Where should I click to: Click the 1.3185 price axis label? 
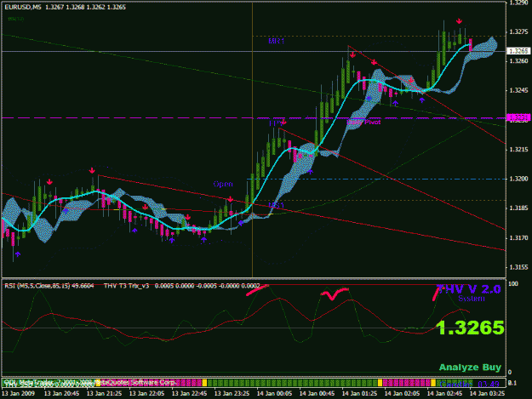518,208
